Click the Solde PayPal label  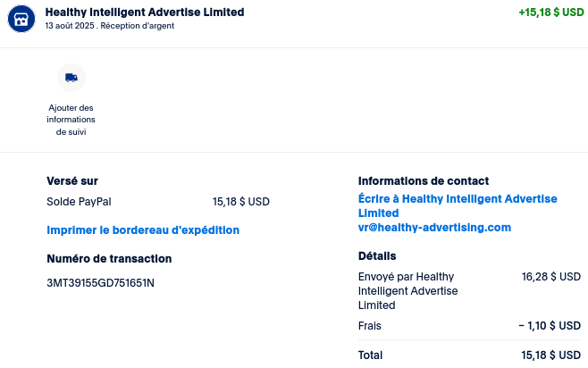click(79, 202)
